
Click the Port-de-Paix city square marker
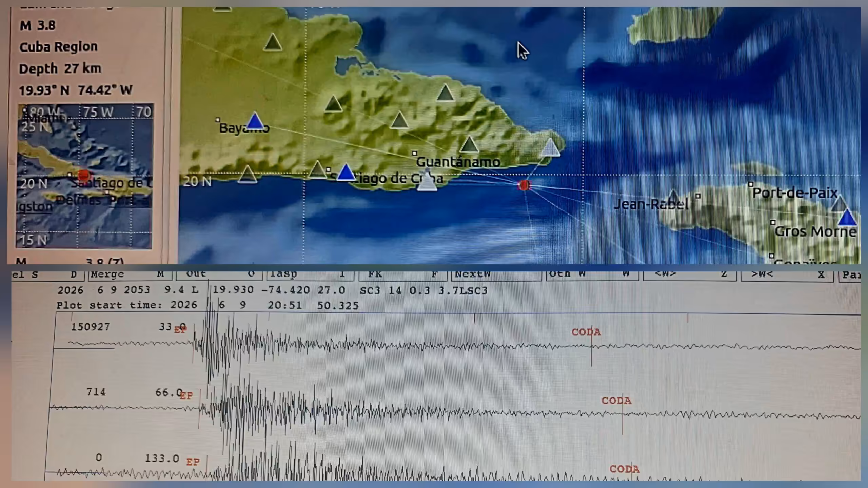pos(751,184)
